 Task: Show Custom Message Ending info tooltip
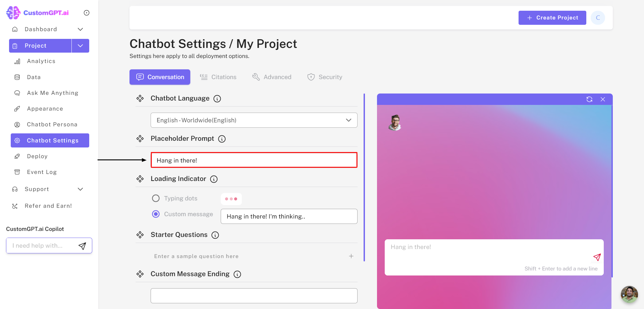tap(237, 274)
